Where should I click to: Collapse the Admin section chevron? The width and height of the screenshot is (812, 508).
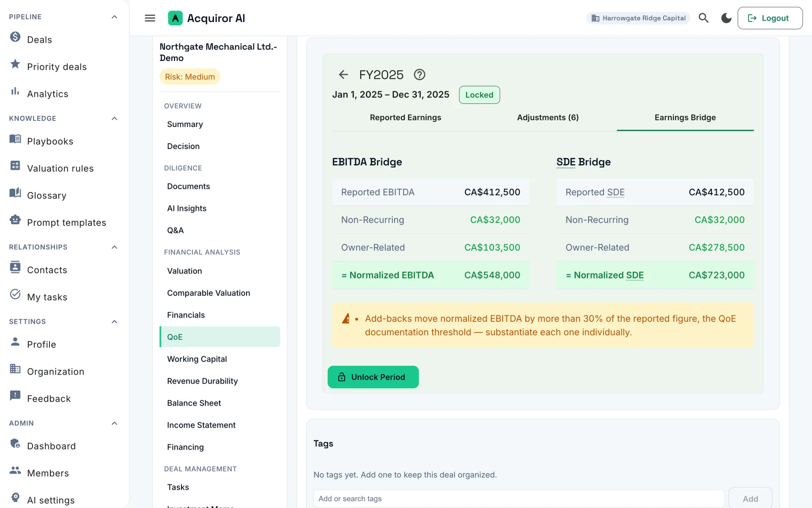pos(114,423)
